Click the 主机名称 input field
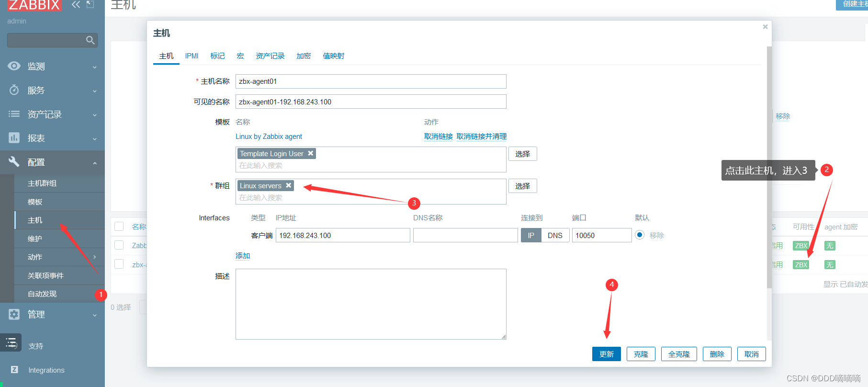The width and height of the screenshot is (868, 387). [x=371, y=81]
